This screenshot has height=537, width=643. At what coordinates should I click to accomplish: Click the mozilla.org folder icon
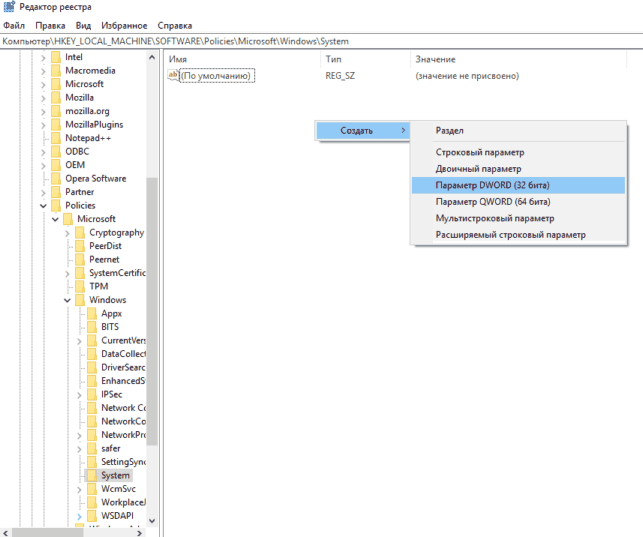point(56,111)
